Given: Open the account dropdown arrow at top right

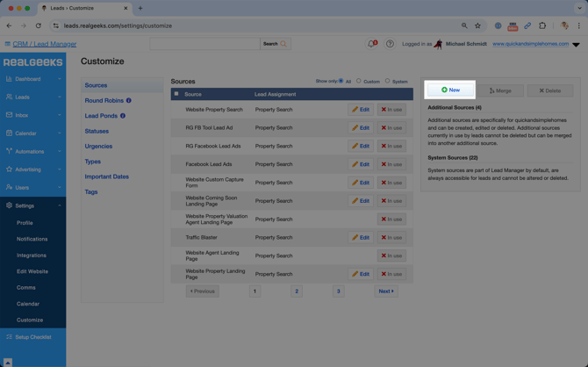Looking at the screenshot, I should click(576, 44).
